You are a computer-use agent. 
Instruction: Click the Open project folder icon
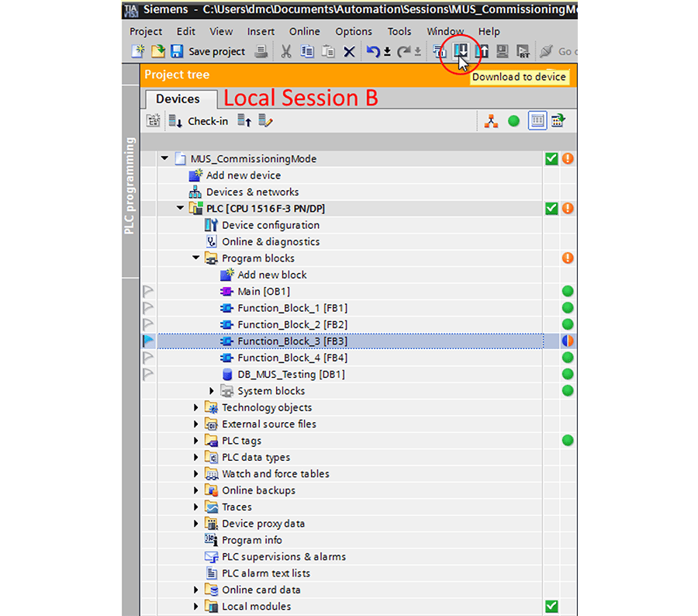point(157,51)
